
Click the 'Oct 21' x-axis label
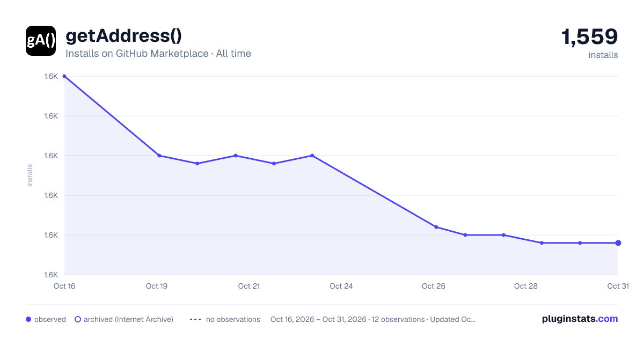[249, 286]
